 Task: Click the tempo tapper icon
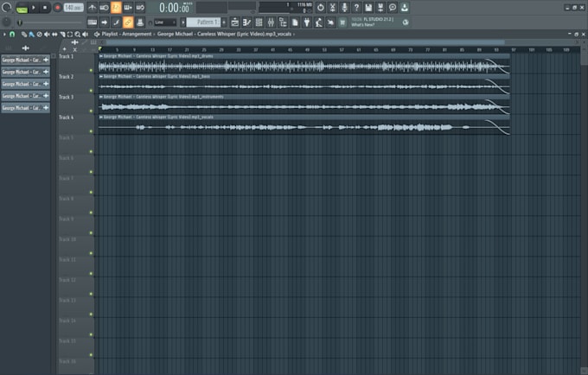[x=319, y=22]
